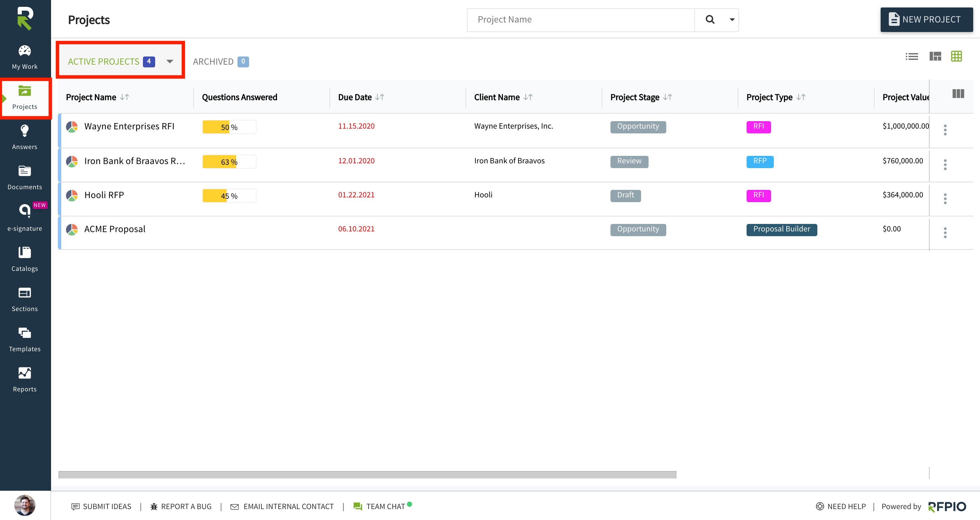
Task: Sort by Due Date column
Action: click(x=380, y=97)
